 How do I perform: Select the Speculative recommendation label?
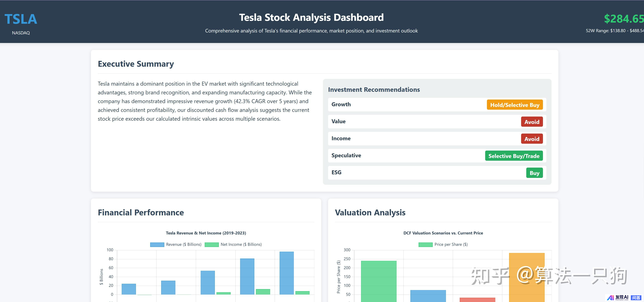click(x=346, y=156)
